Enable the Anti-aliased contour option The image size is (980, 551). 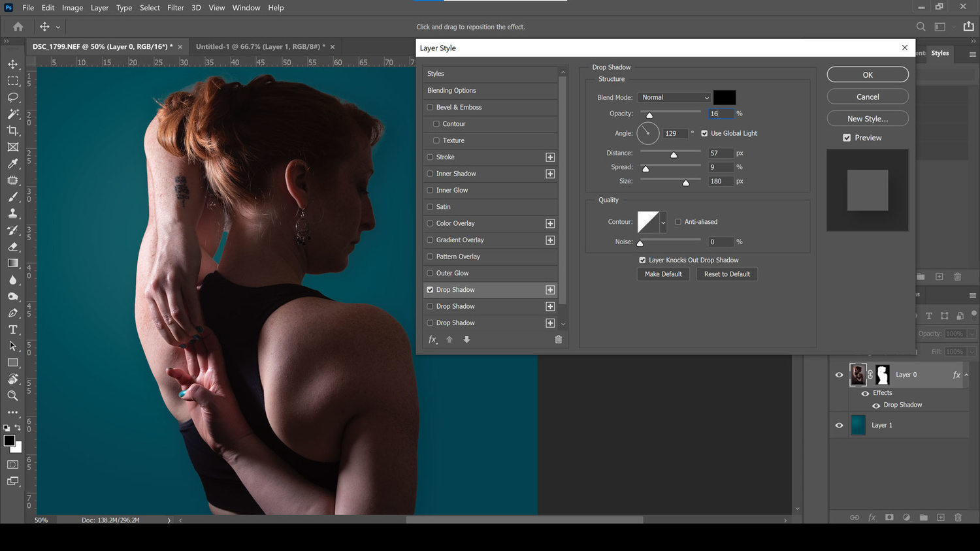[x=678, y=222]
